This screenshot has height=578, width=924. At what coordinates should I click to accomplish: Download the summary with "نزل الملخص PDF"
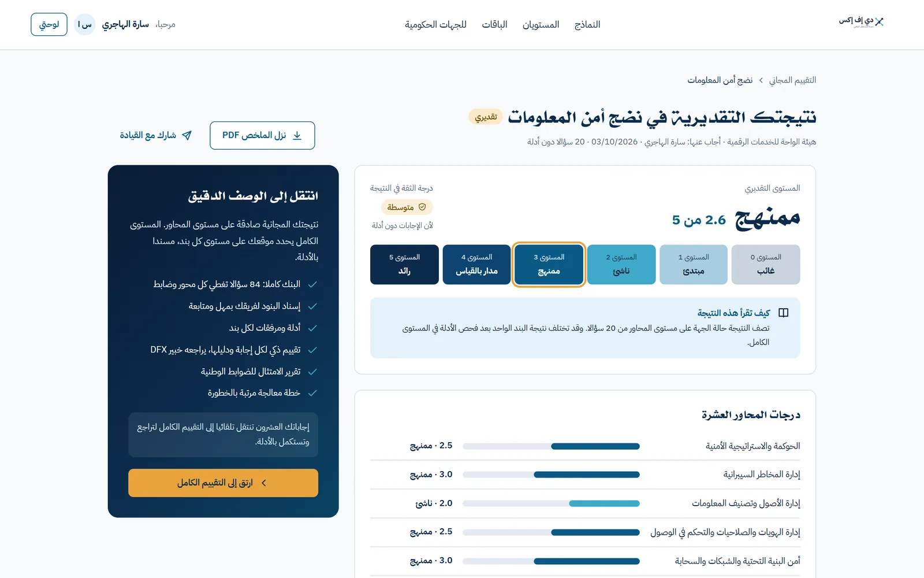point(262,135)
